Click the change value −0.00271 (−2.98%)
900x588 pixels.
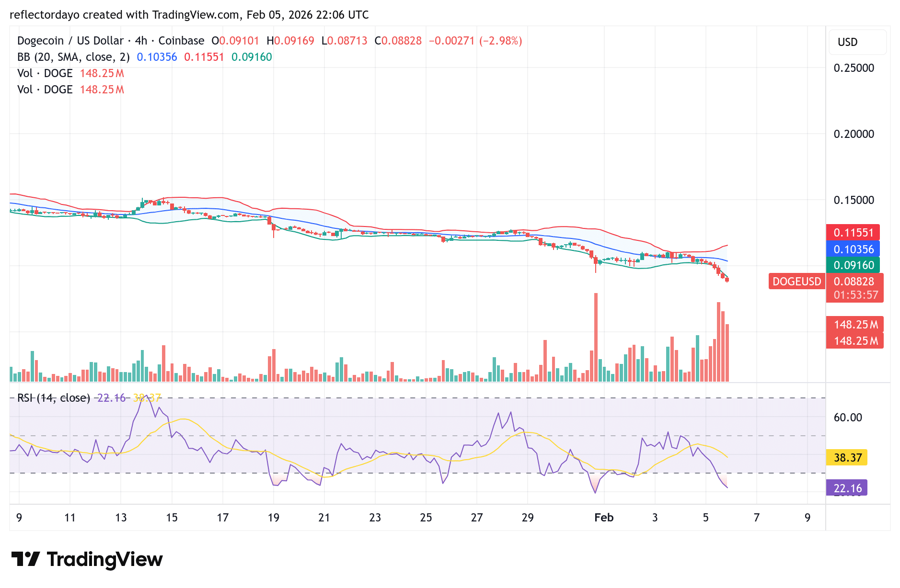pos(475,41)
